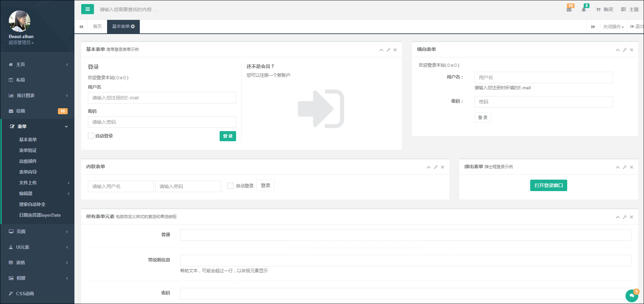Expand the 统计图表 sidebar menu
Image resolution: width=644 pixels, height=304 pixels.
pyautogui.click(x=37, y=95)
